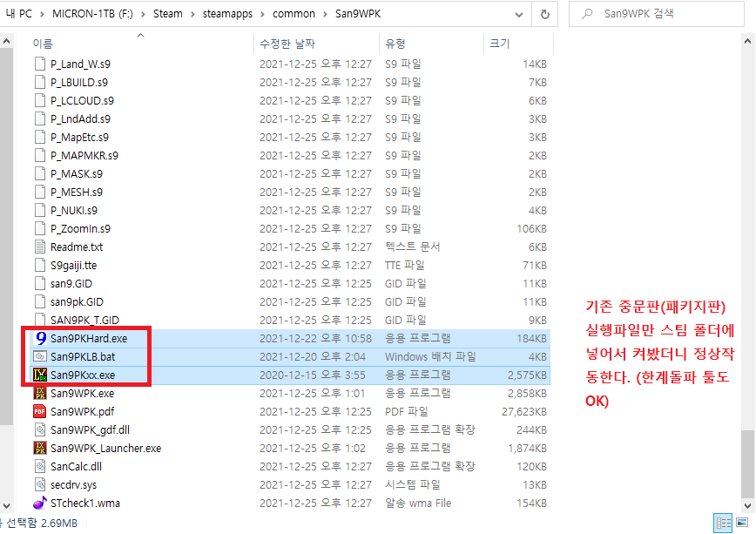Click San9WPK breadcrumb in address bar

[x=358, y=14]
